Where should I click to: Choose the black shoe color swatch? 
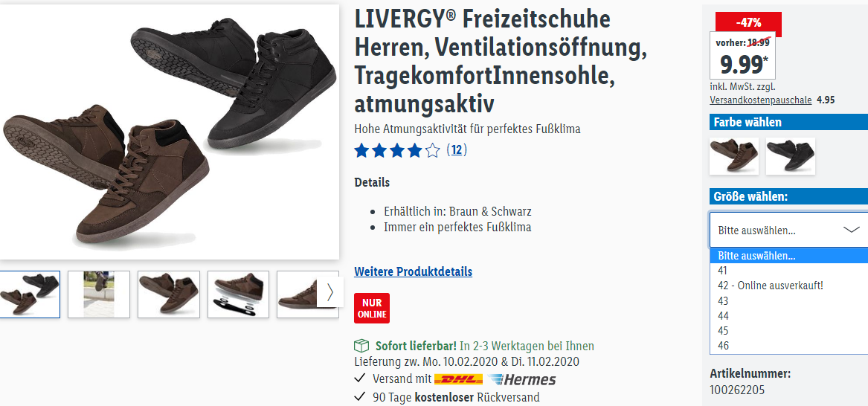(791, 156)
